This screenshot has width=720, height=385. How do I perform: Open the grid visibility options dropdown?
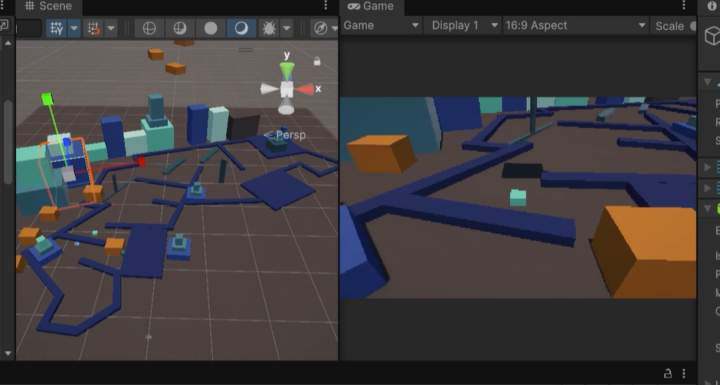(x=74, y=28)
